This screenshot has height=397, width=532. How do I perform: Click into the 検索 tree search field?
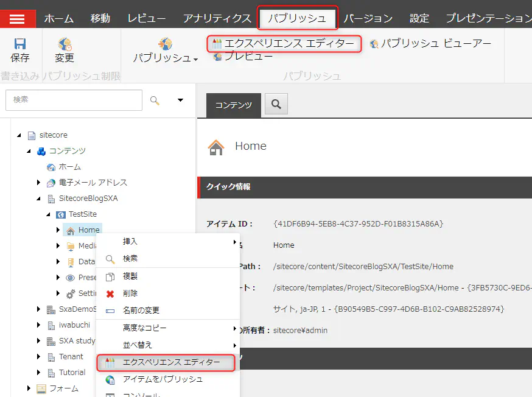pyautogui.click(x=74, y=100)
